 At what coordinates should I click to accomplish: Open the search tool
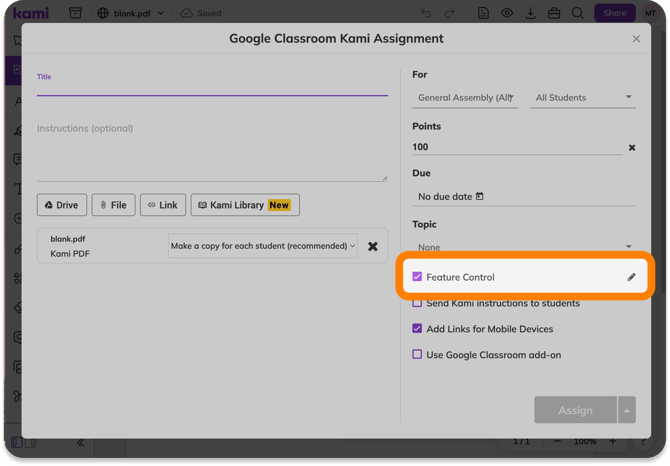pyautogui.click(x=578, y=13)
